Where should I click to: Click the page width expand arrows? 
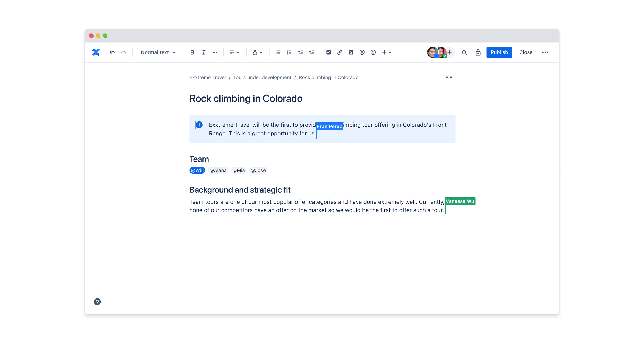[x=449, y=77]
